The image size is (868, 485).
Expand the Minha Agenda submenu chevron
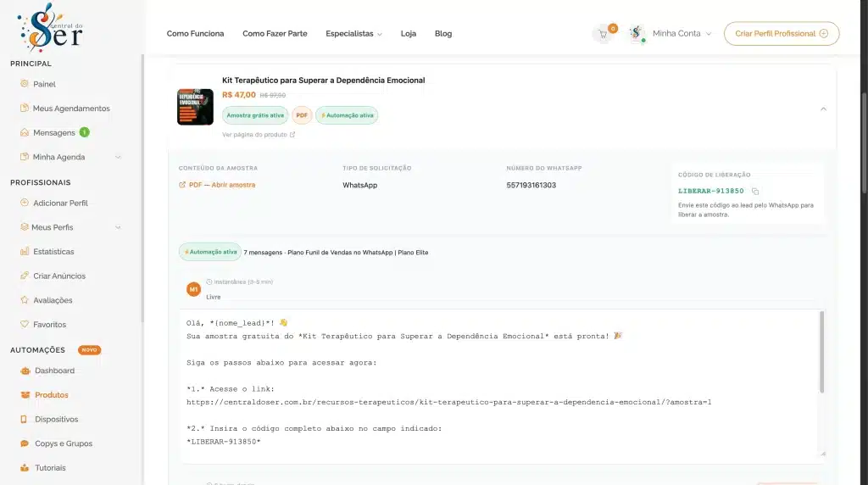(x=118, y=157)
